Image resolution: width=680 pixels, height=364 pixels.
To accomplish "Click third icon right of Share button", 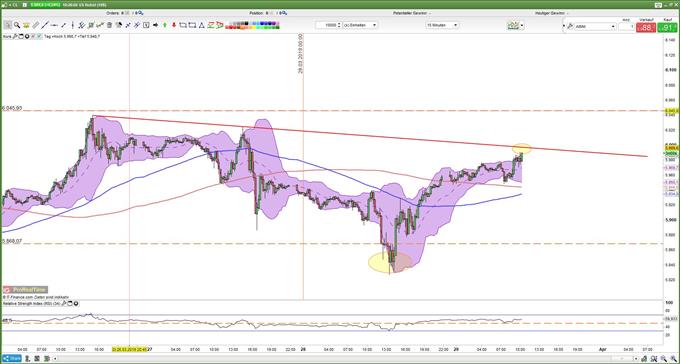I will coord(47,359).
